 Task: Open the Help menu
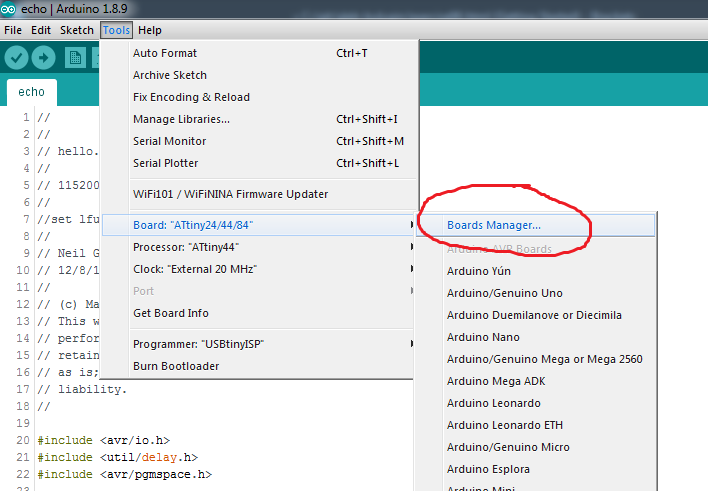149,30
